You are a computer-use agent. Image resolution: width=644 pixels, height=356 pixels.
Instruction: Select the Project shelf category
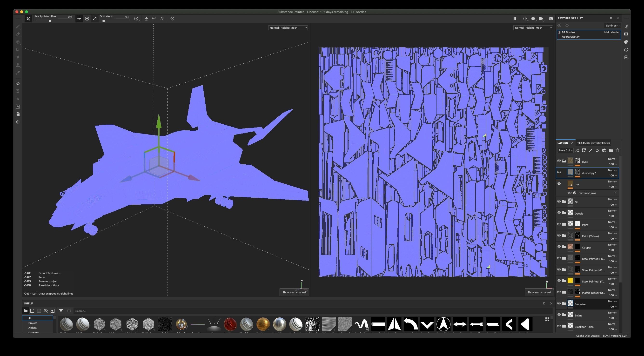[33, 323]
